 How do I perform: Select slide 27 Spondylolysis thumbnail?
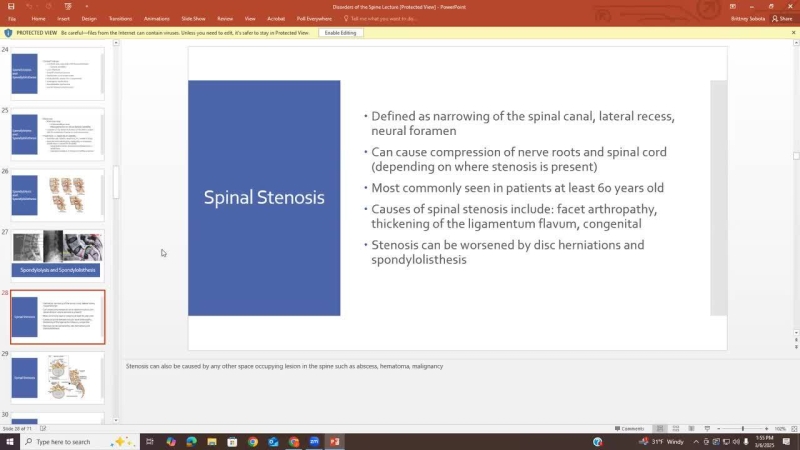coord(57,253)
